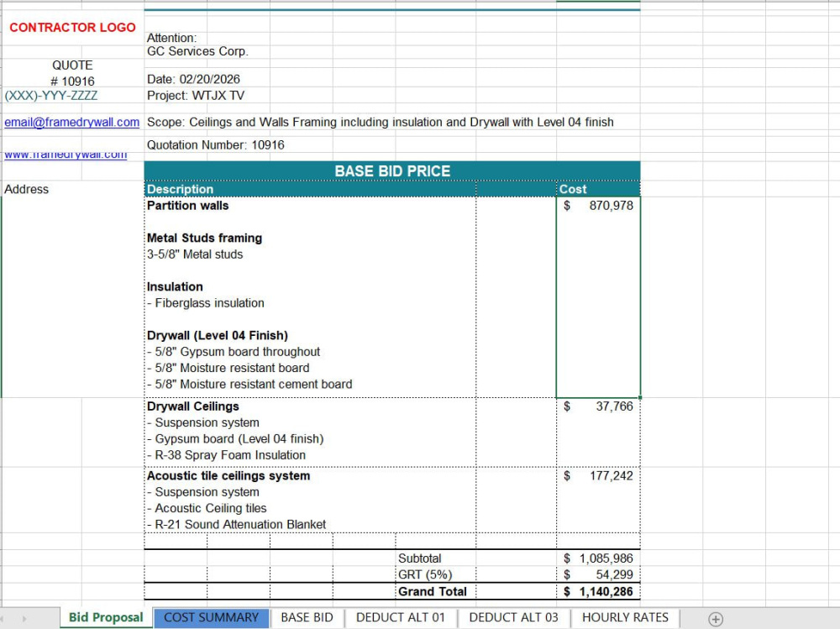Click the (XXX)-YYY-ZZZZ phone cell
The height and width of the screenshot is (629, 840).
51,96
